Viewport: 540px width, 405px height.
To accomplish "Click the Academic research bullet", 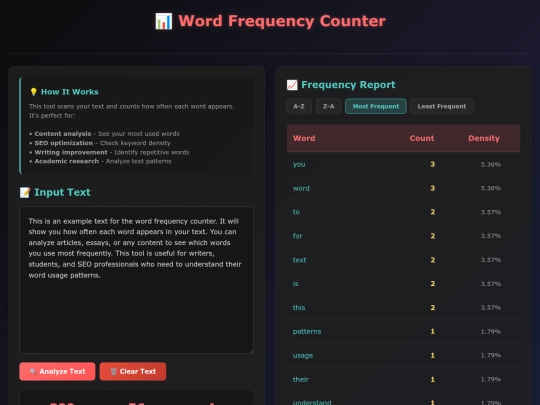I will (100, 161).
